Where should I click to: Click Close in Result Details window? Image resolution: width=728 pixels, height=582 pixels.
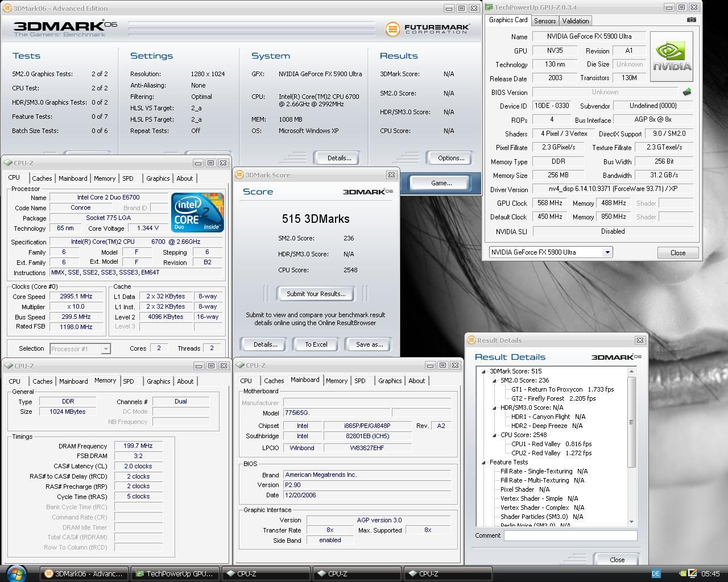pos(617,560)
